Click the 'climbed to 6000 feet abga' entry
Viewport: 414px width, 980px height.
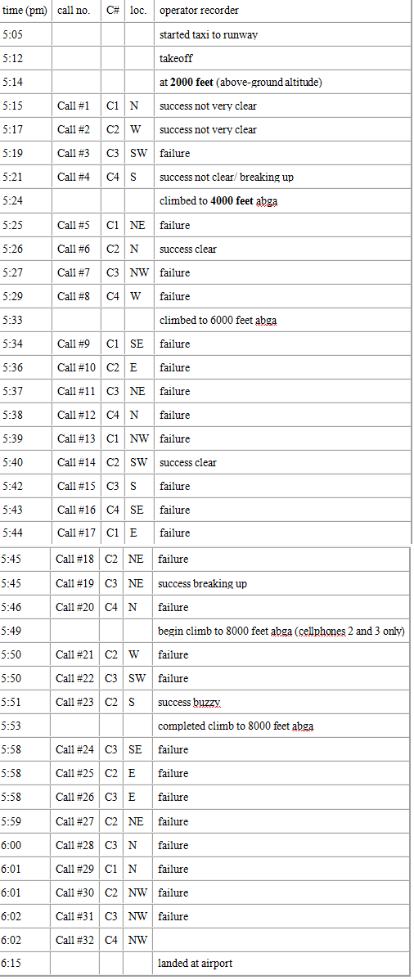tap(282, 320)
